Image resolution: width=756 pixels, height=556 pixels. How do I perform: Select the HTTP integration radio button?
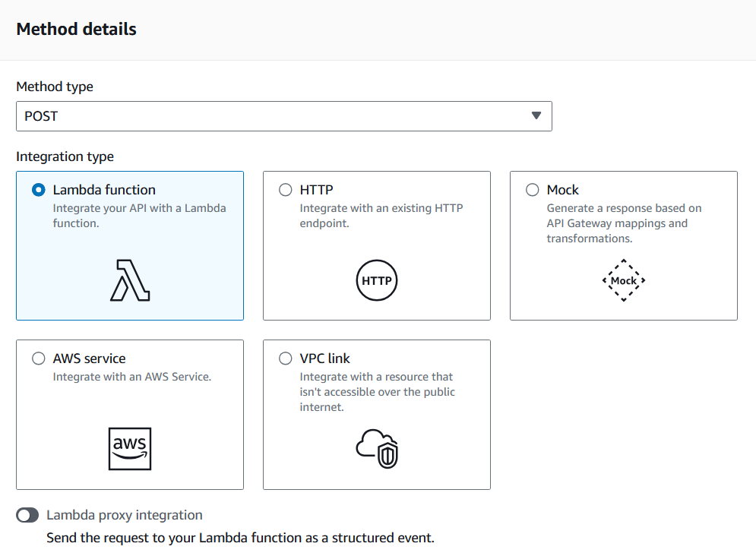coord(286,190)
